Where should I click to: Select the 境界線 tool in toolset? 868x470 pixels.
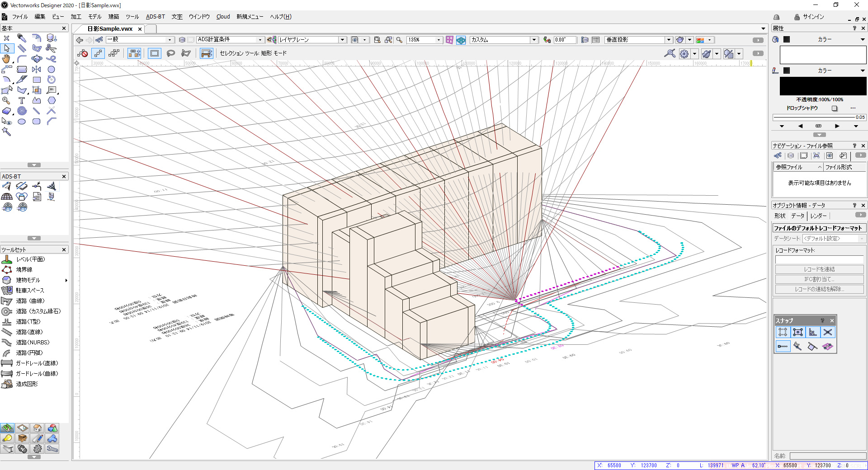(x=24, y=270)
